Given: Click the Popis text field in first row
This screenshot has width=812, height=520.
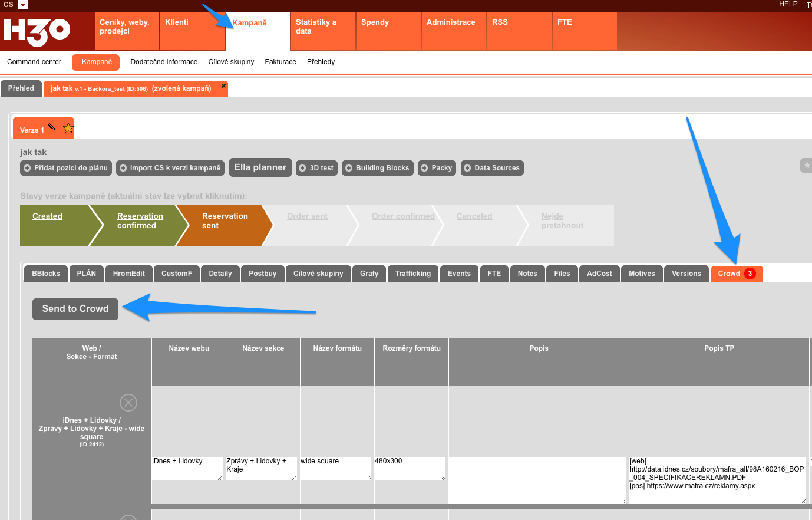Looking at the screenshot, I should point(537,480).
